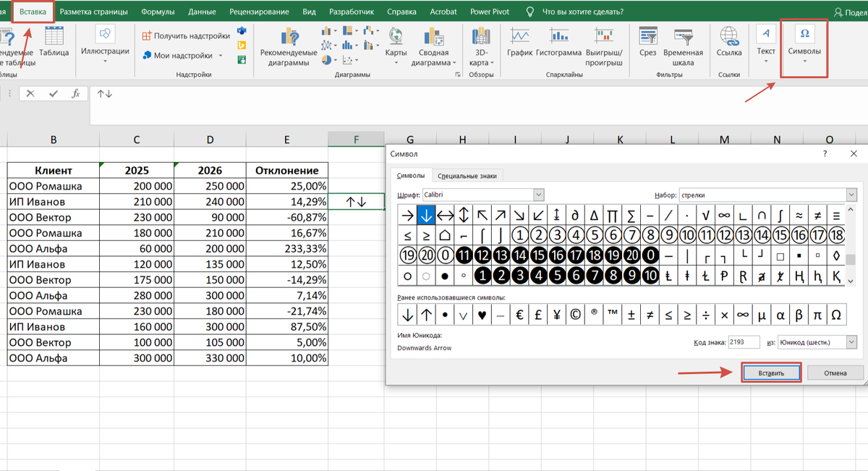Open the Символы button in the ribbon
The width and height of the screenshot is (868, 471).
(804, 45)
